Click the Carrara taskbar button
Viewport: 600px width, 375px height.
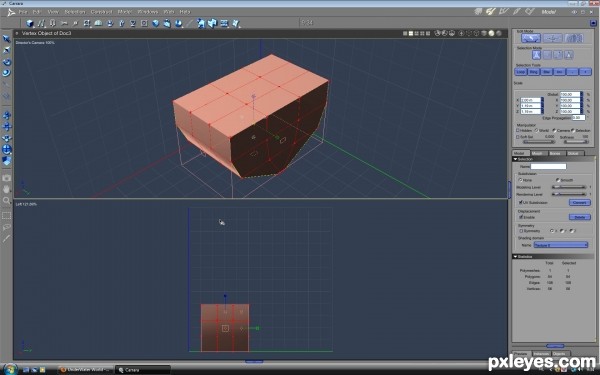click(x=142, y=370)
